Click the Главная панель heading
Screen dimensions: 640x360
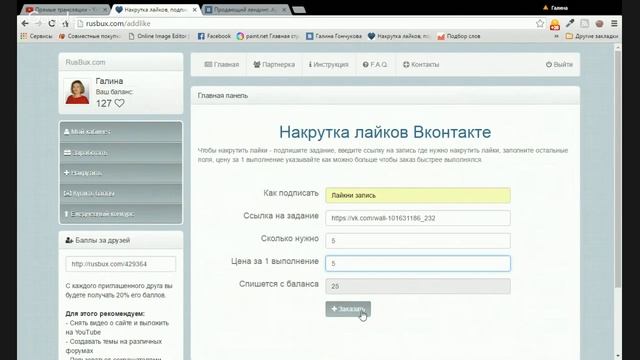pos(222,96)
